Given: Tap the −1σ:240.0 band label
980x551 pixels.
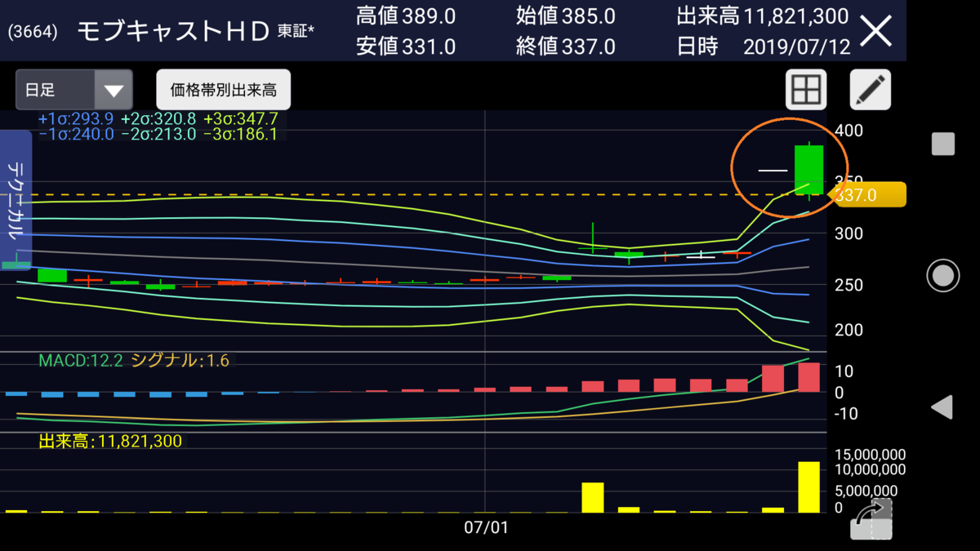Looking at the screenshot, I should tap(75, 134).
